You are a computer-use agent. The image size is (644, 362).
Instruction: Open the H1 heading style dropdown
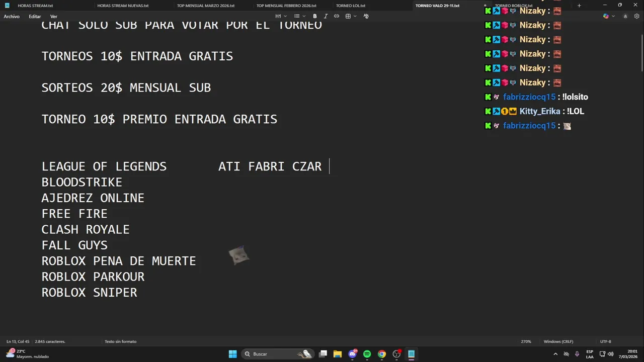[x=281, y=16]
